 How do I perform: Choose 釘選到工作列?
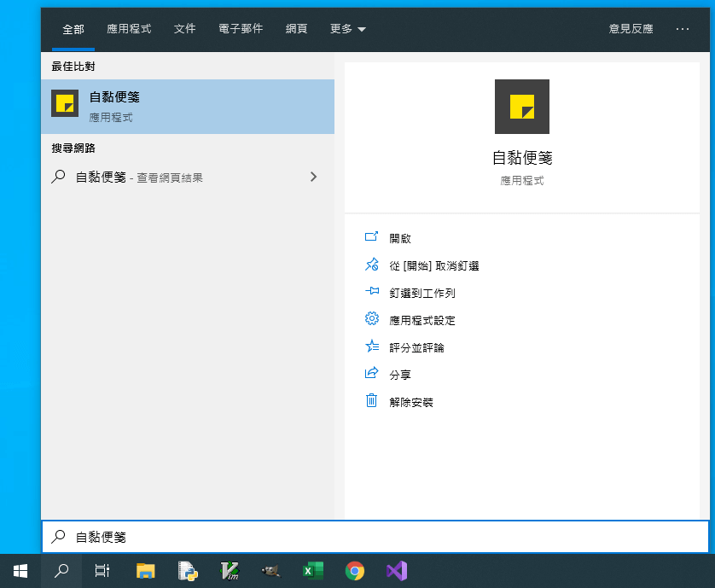click(421, 293)
